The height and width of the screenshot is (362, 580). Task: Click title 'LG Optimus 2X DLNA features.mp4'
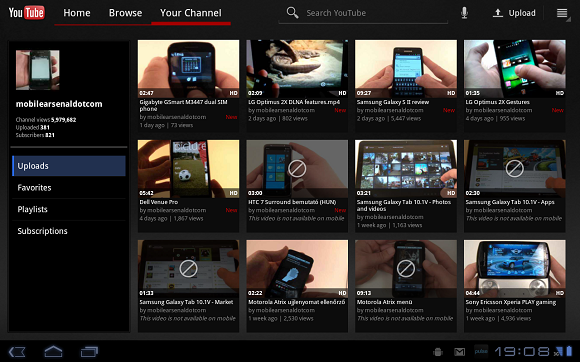coord(294,102)
